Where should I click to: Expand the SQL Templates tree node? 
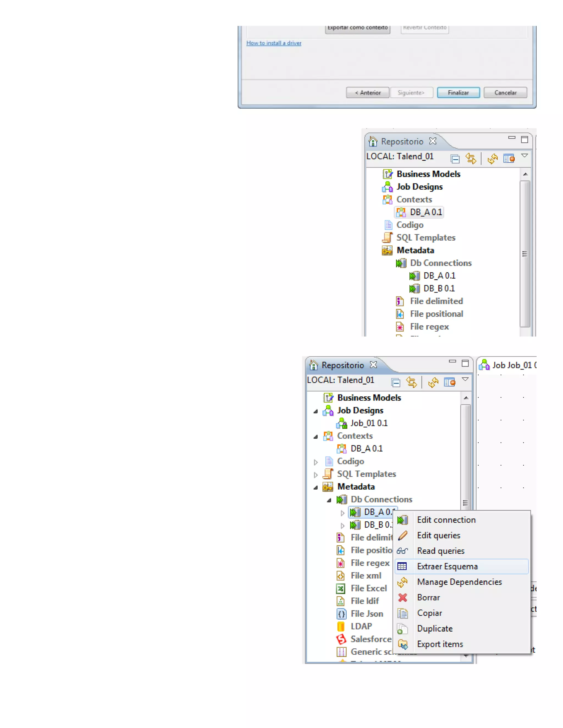tap(316, 475)
